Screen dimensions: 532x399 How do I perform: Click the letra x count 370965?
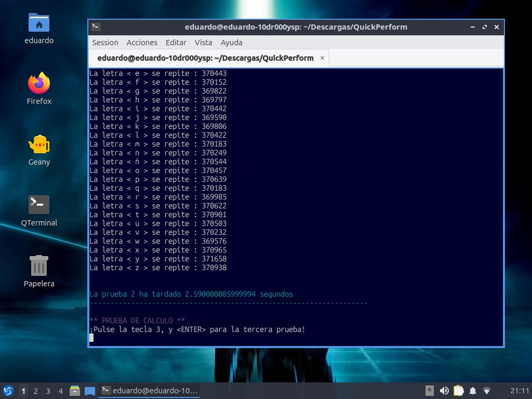214,250
